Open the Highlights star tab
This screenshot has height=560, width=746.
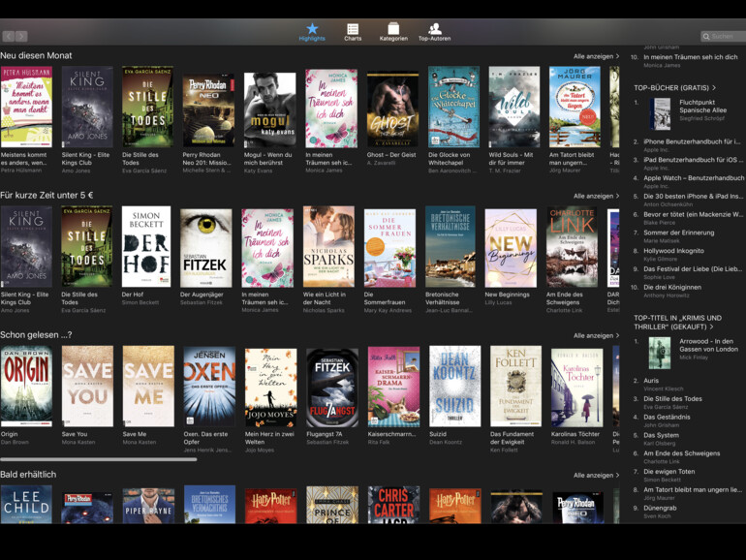click(312, 32)
